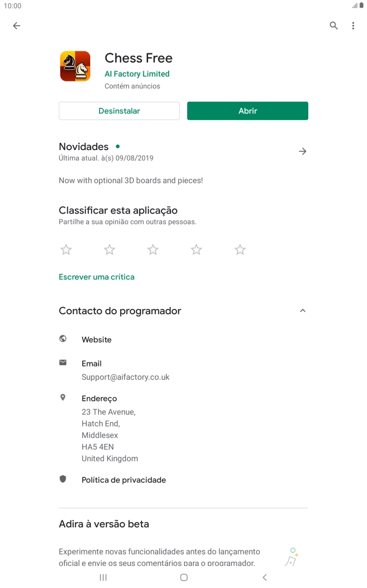Tap the Email envelope icon

click(x=63, y=363)
